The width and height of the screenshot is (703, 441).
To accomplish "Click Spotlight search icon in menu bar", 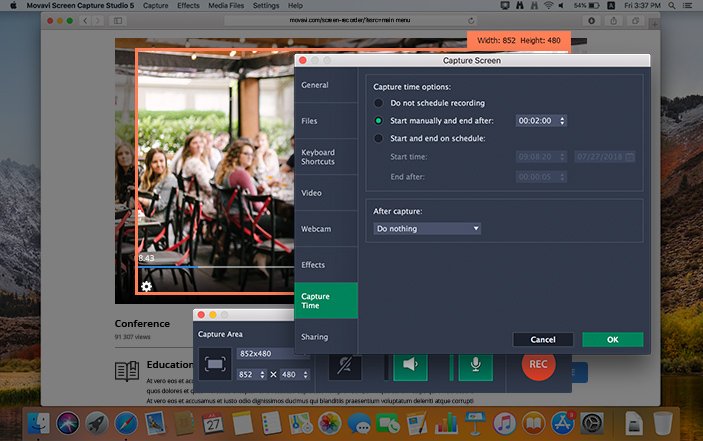I will click(672, 5).
